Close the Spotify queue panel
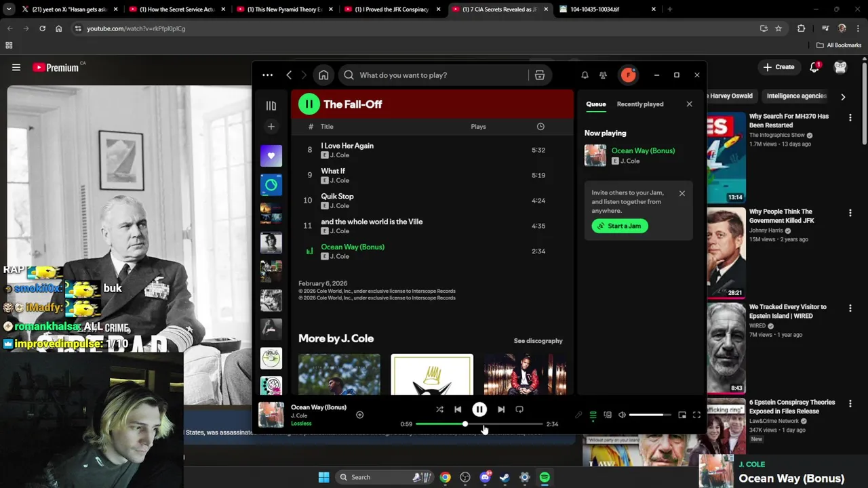This screenshot has height=488, width=868. (x=689, y=104)
